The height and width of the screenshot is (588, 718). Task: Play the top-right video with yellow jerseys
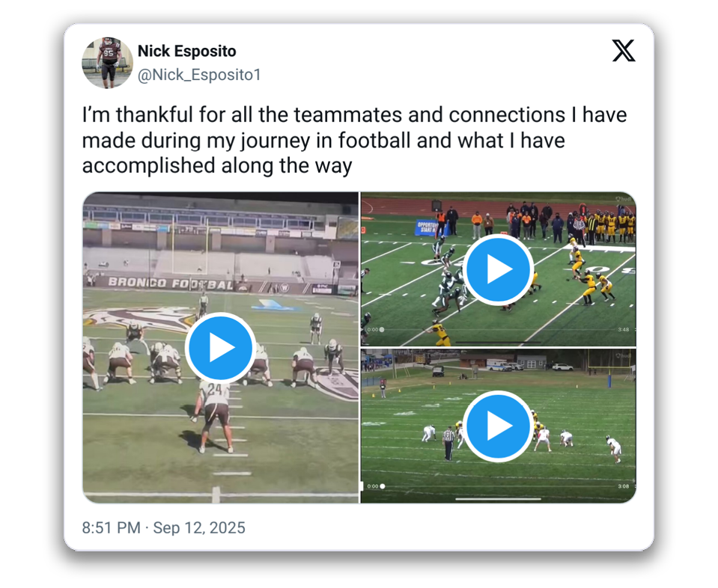498,269
